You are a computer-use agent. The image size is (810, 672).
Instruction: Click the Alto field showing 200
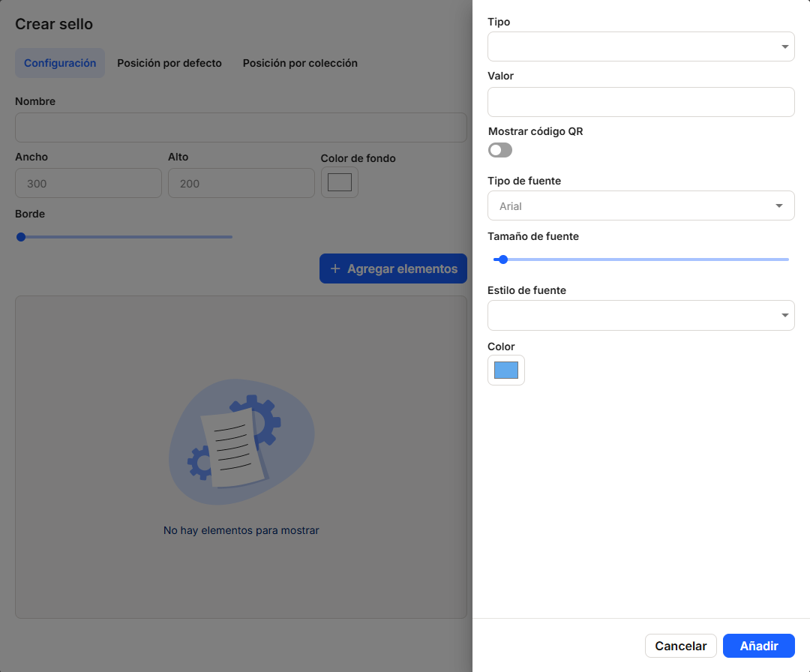point(241,183)
